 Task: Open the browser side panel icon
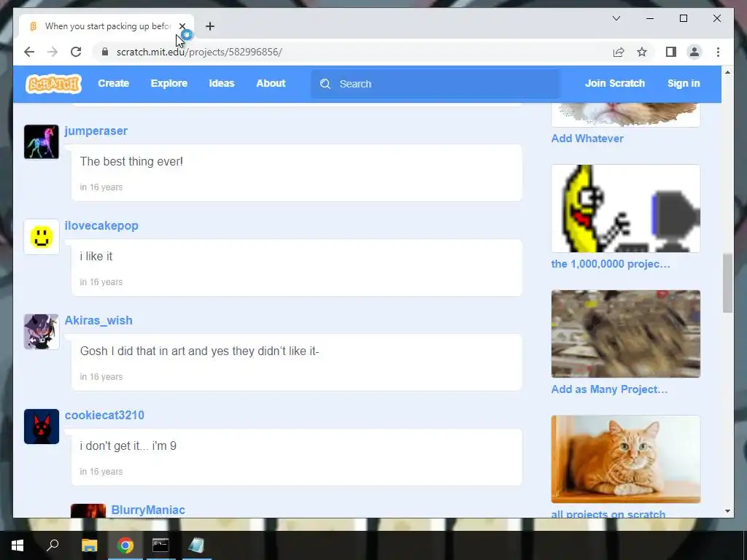pos(671,52)
